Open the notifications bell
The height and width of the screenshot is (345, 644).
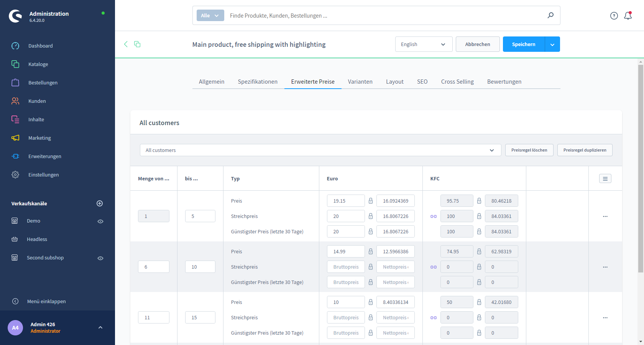point(628,16)
